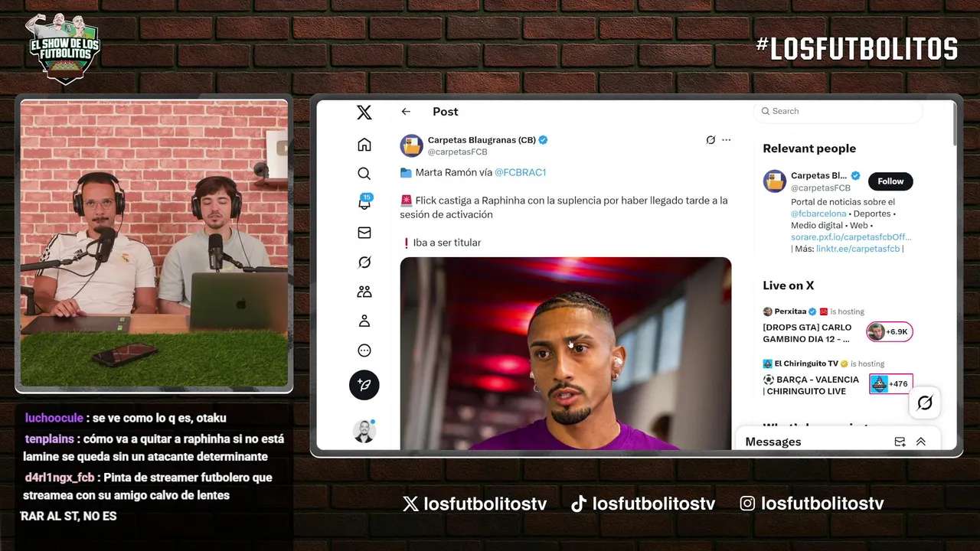Open the Raphinha post image

click(566, 354)
